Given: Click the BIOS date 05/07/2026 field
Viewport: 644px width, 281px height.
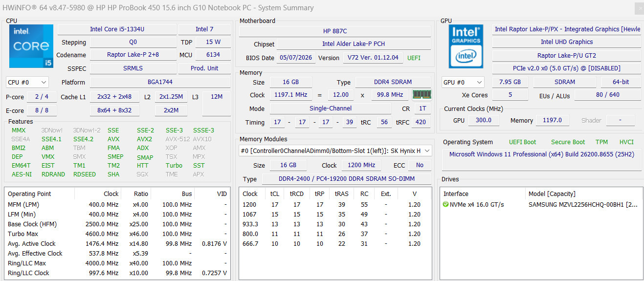Looking at the screenshot, I should (297, 58).
